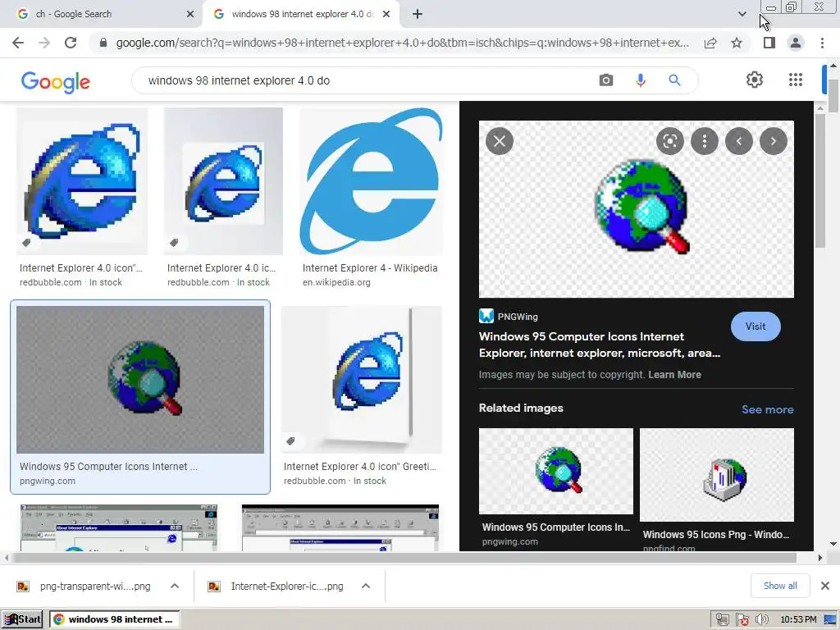Click the preview panel vertical scrollbar
The width and height of the screenshot is (840, 630).
(x=819, y=180)
